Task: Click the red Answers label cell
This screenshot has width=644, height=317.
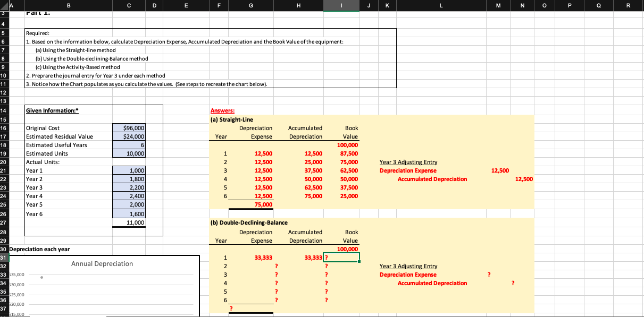Action: click(x=223, y=110)
